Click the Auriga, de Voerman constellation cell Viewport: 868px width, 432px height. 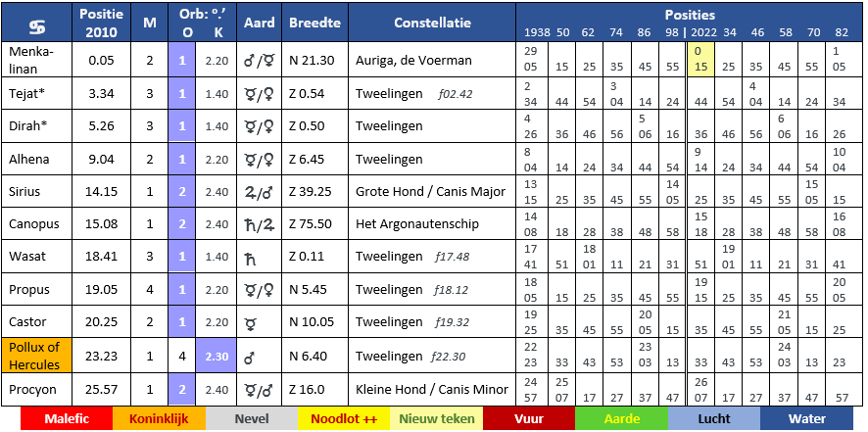432,60
